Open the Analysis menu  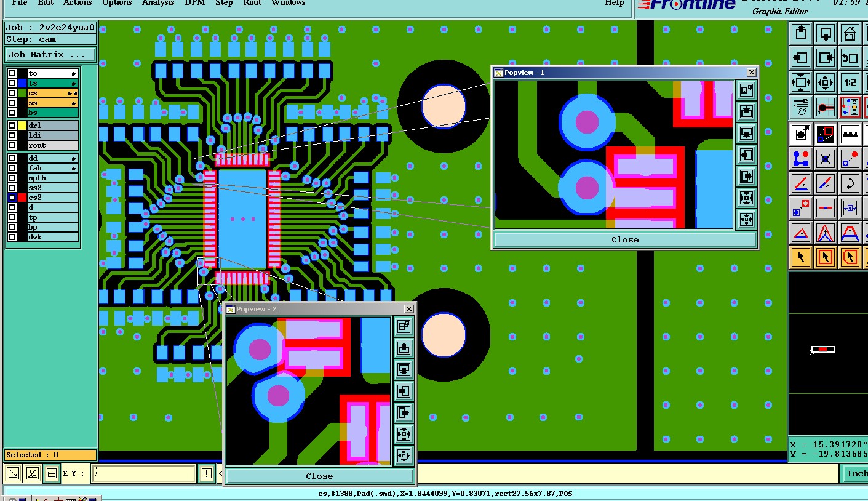158,3
